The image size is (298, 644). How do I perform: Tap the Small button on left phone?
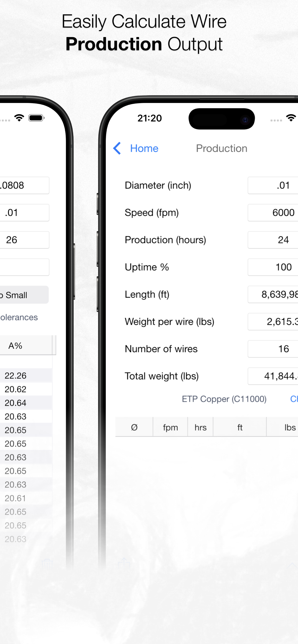point(24,295)
